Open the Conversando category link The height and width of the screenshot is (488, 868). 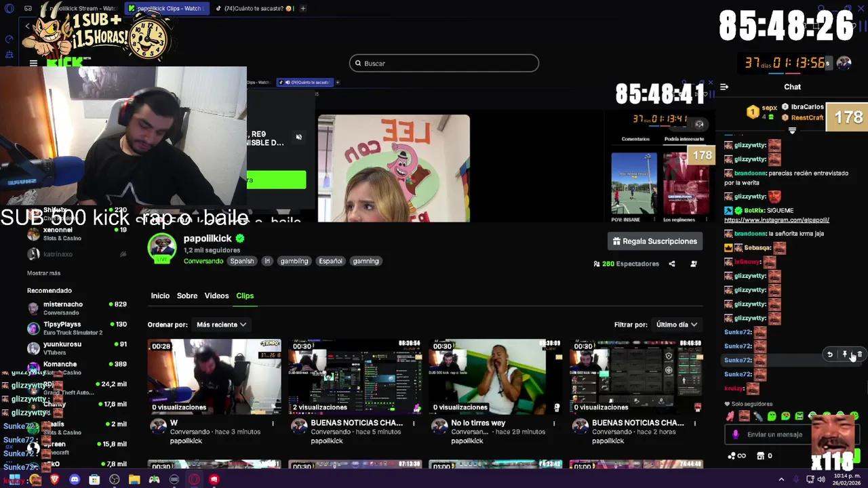coord(203,261)
